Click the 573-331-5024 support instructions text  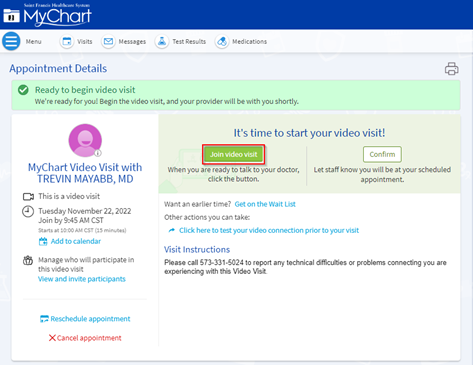pos(305,267)
